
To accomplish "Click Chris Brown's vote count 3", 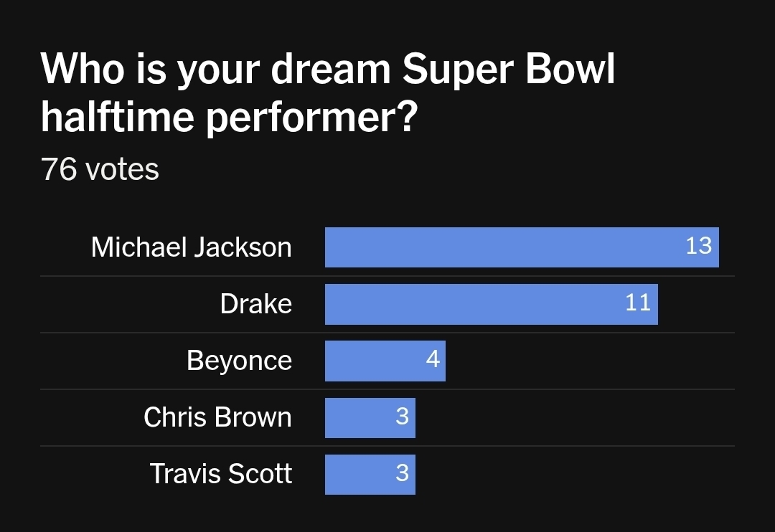I will [402, 416].
